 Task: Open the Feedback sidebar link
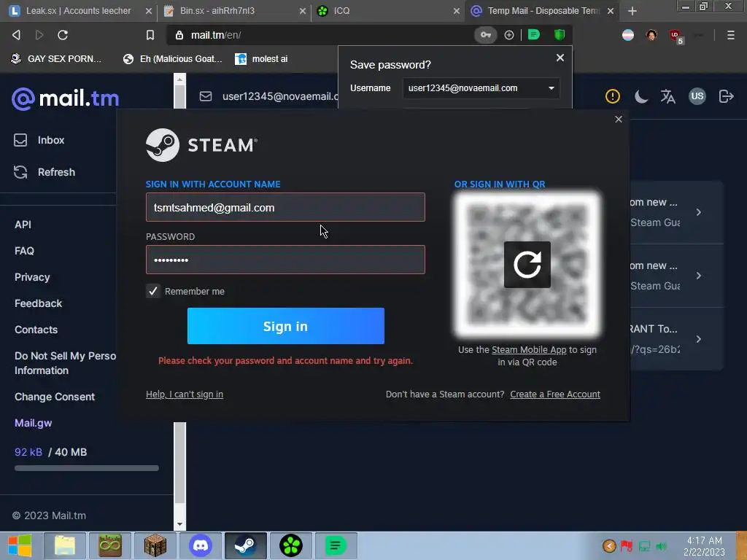pos(38,303)
